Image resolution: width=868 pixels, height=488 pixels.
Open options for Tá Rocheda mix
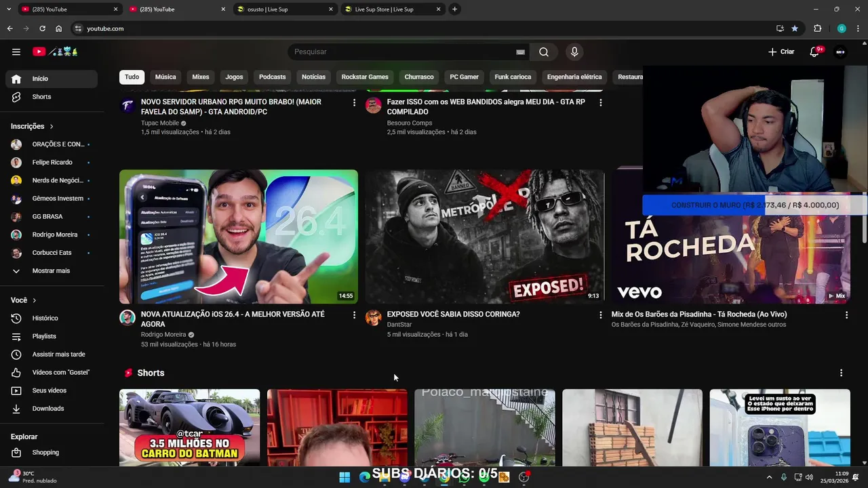[x=846, y=315]
